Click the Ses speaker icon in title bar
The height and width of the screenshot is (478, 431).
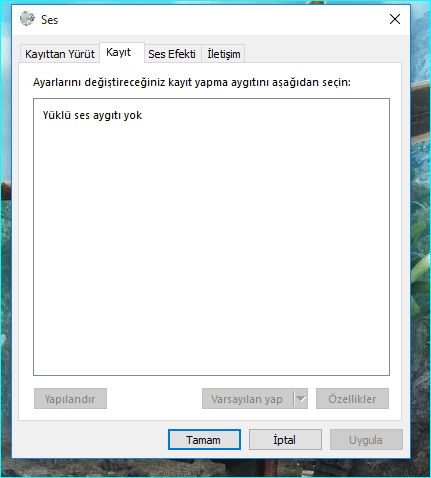(x=27, y=19)
